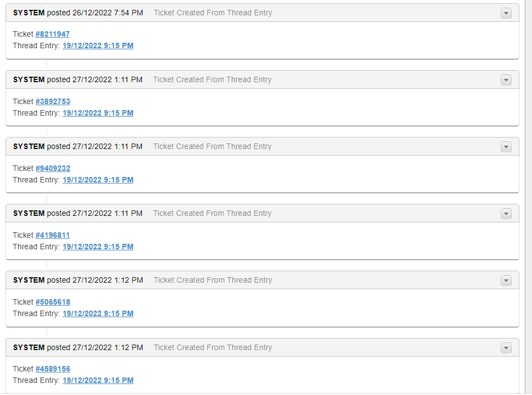Image resolution: width=532 pixels, height=395 pixels.
Task: Open thread entry link under ticket #4196811
Action: [x=98, y=247]
